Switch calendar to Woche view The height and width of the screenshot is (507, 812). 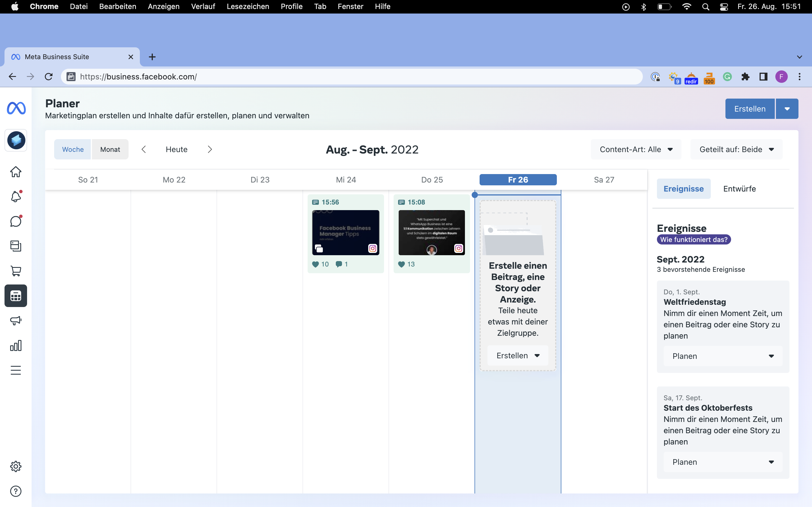pyautogui.click(x=73, y=150)
